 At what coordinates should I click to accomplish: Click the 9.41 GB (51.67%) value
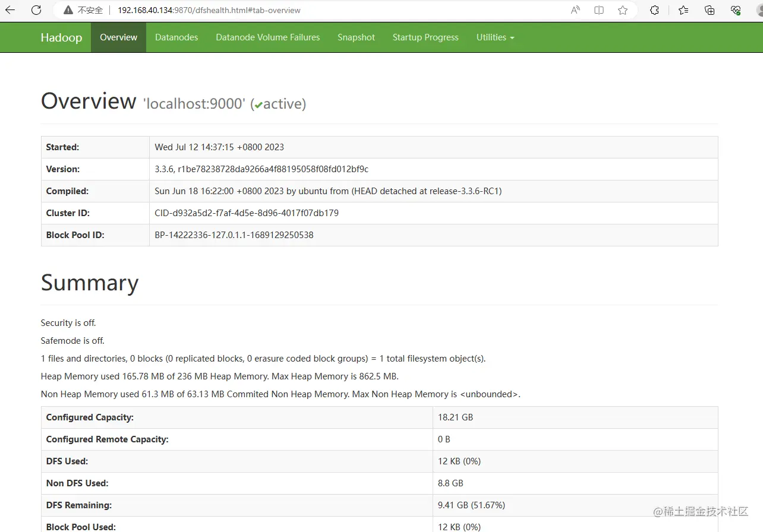(472, 505)
